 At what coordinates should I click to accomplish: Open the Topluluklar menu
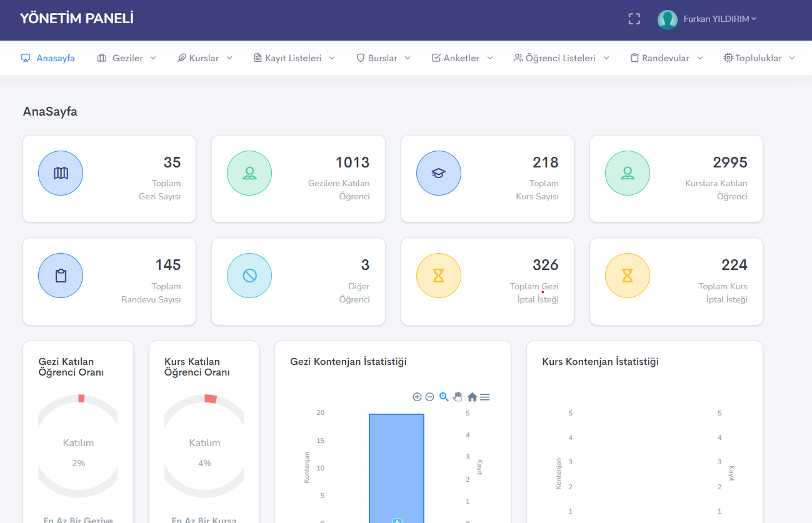(759, 58)
